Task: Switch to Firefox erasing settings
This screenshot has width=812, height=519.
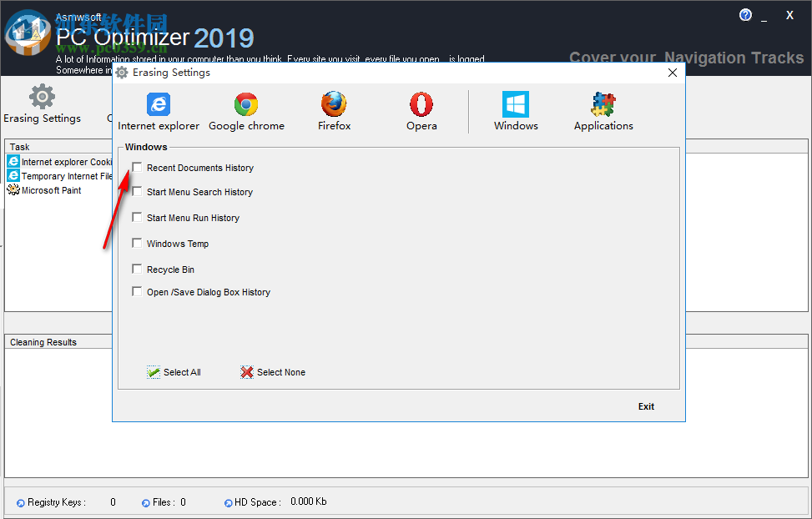Action: (334, 111)
